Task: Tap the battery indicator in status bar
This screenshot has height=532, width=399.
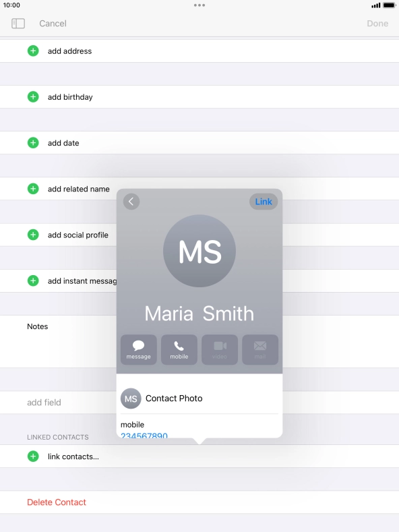Action: [x=389, y=5]
